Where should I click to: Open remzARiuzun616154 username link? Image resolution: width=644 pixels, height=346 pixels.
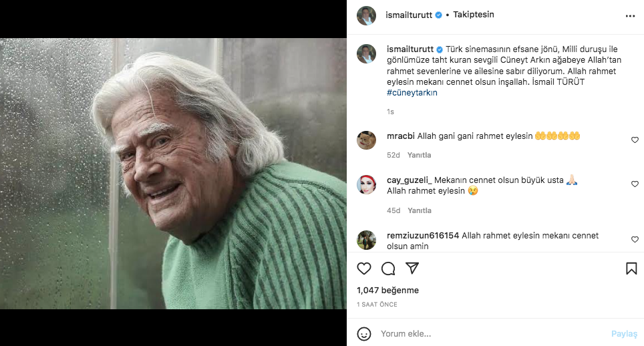[423, 236]
